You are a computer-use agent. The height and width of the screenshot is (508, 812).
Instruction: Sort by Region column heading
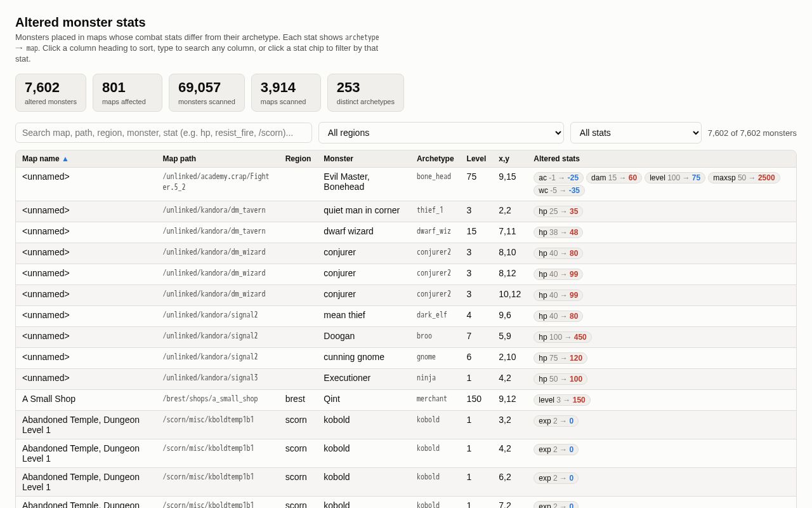298,159
